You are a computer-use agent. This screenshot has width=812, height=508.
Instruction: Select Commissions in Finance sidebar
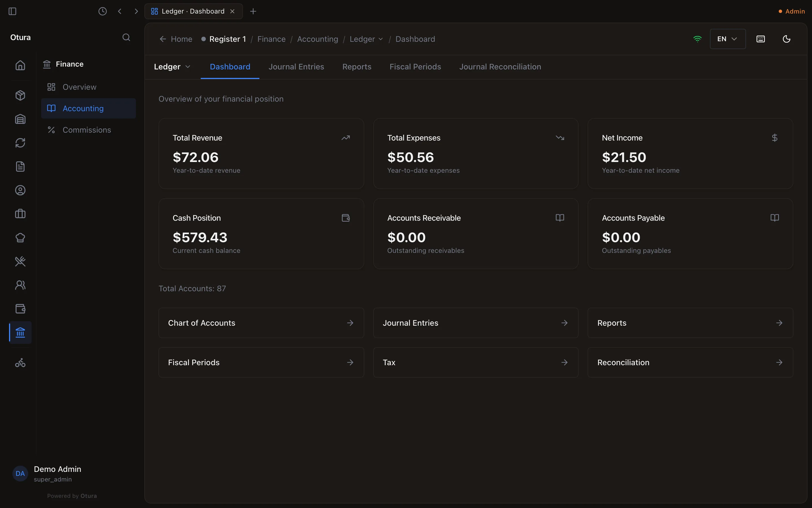pos(88,130)
